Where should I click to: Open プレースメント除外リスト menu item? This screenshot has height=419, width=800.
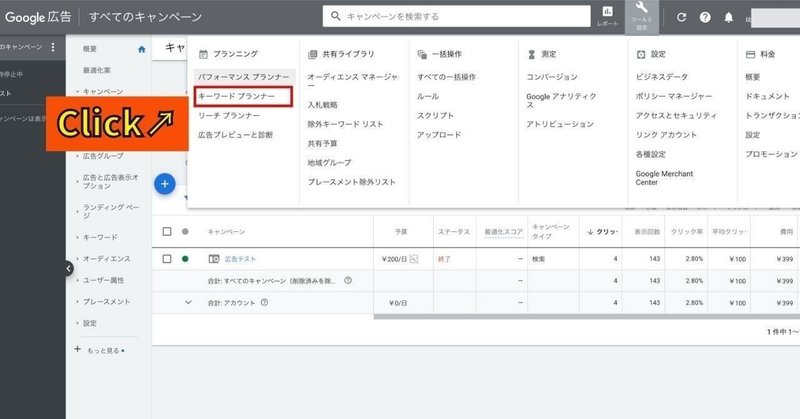pyautogui.click(x=352, y=182)
